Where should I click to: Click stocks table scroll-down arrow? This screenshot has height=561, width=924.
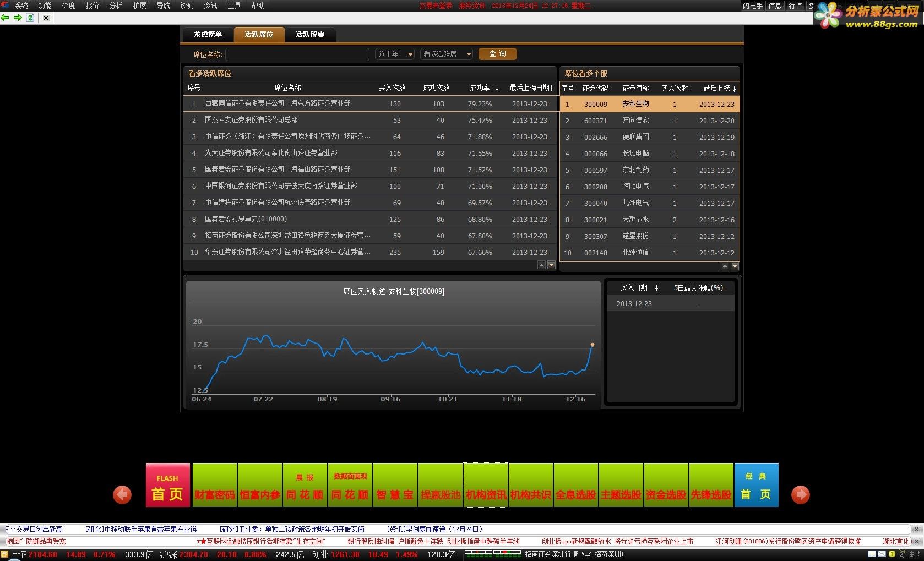(x=735, y=266)
